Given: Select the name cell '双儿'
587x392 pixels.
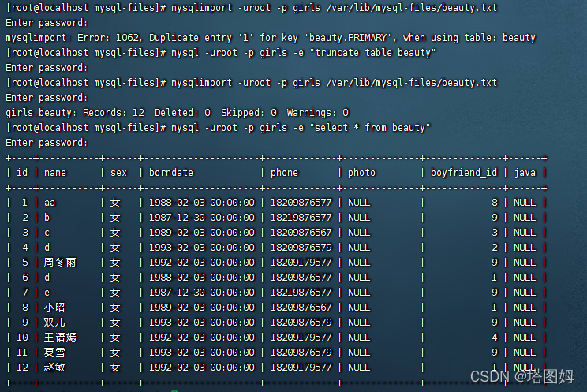Looking at the screenshot, I should click(54, 323).
